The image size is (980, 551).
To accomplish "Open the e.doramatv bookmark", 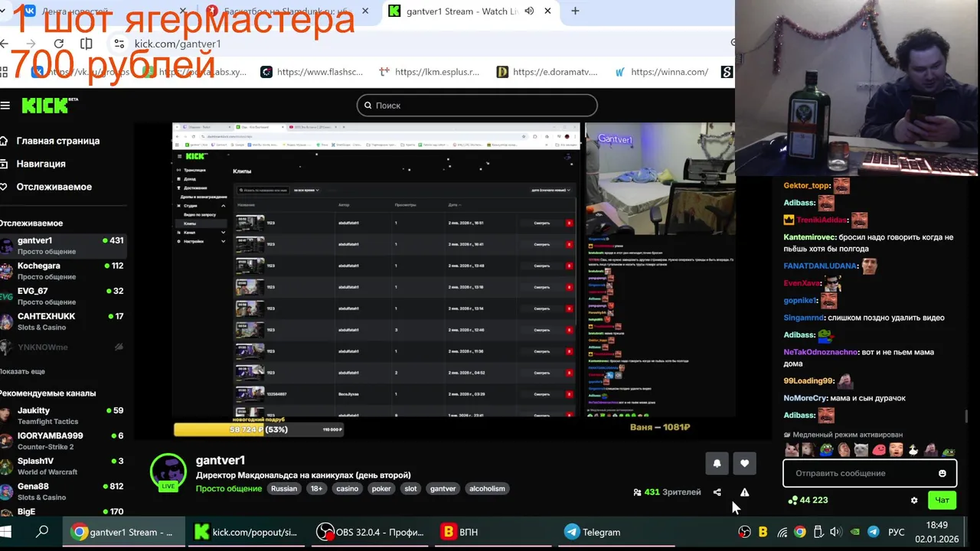I will click(547, 72).
